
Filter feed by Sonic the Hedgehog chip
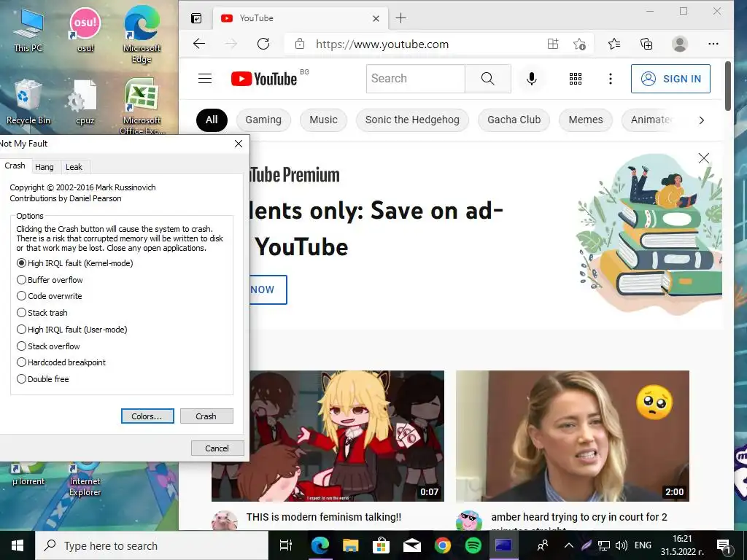tap(412, 120)
